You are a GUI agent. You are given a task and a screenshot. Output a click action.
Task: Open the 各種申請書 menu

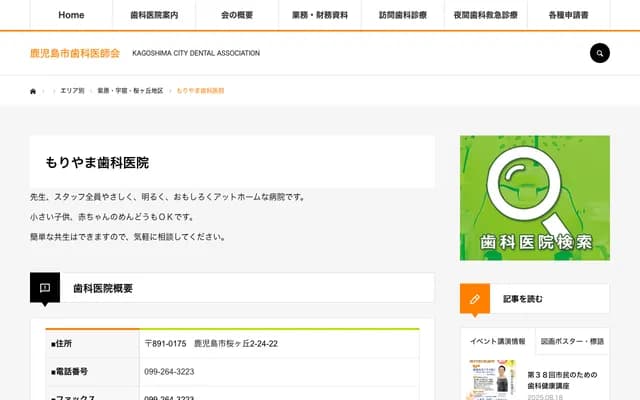569,15
